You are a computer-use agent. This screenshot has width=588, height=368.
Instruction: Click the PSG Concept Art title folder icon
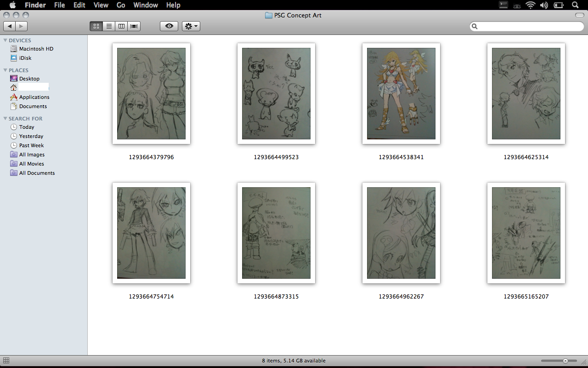pos(269,15)
